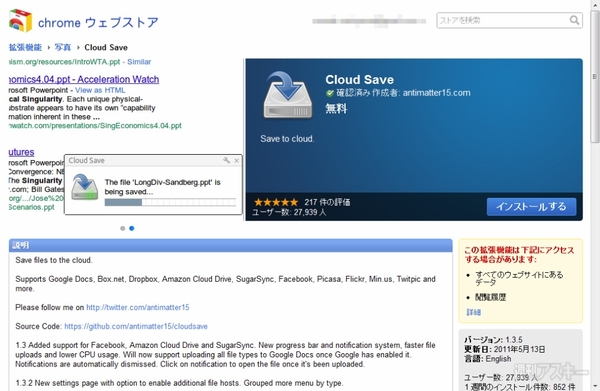The width and height of the screenshot is (600, 391).
Task: Click the バージョン: 1.3.5 text
Action: point(493,340)
